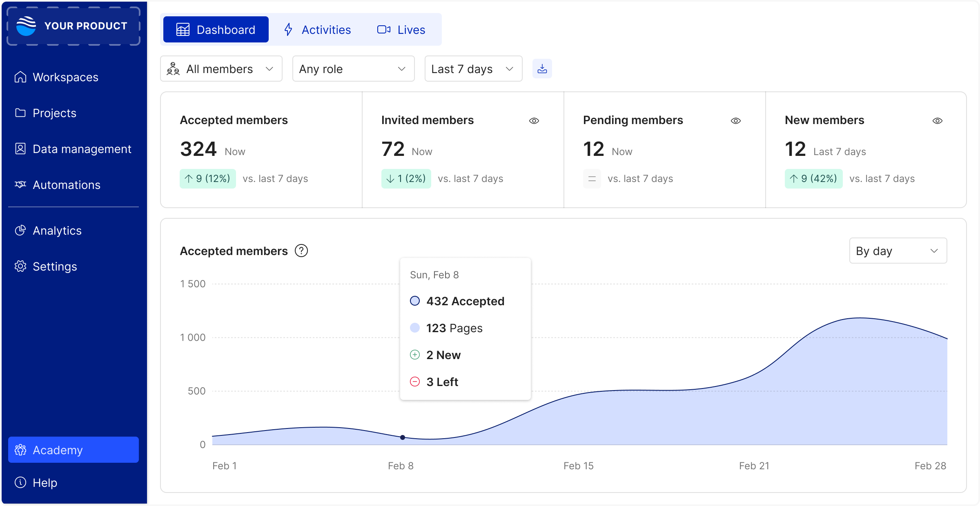The width and height of the screenshot is (980, 506).
Task: Hide the New members card
Action: click(938, 121)
